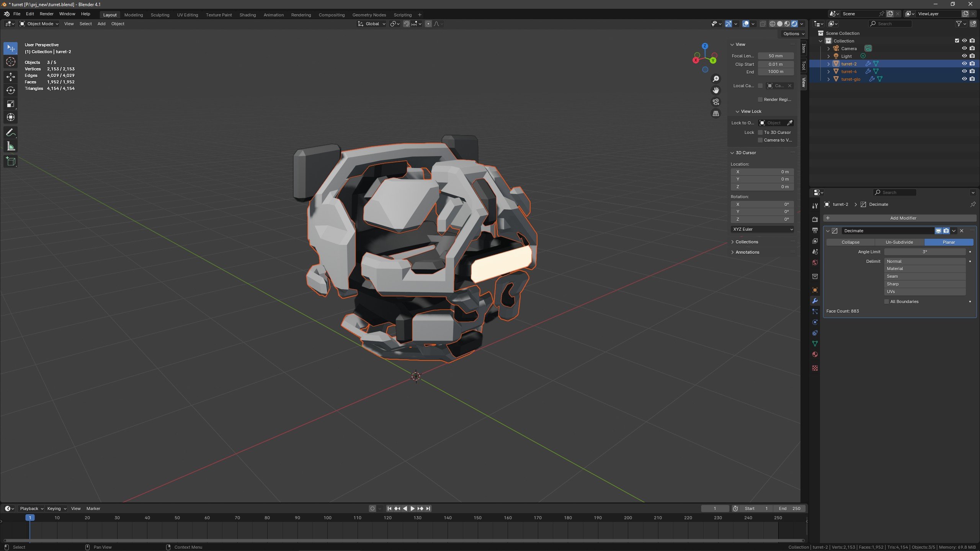Click the Add Modifier button
This screenshot has height=551, width=980.
(900, 218)
